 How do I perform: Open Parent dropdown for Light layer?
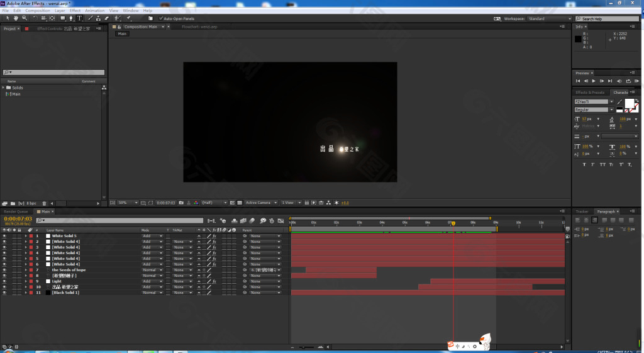265,281
